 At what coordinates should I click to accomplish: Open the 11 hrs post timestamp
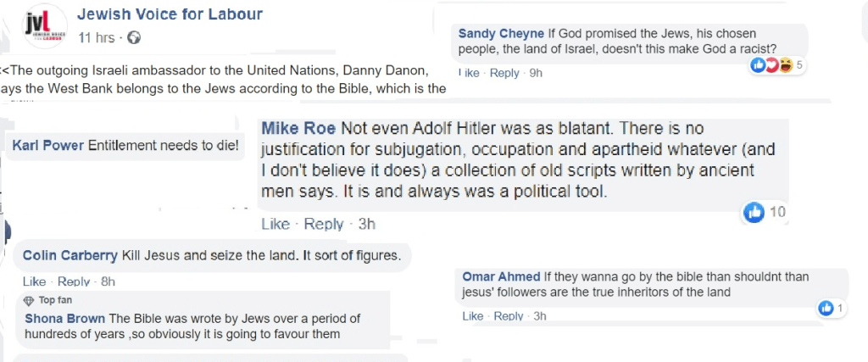click(96, 38)
